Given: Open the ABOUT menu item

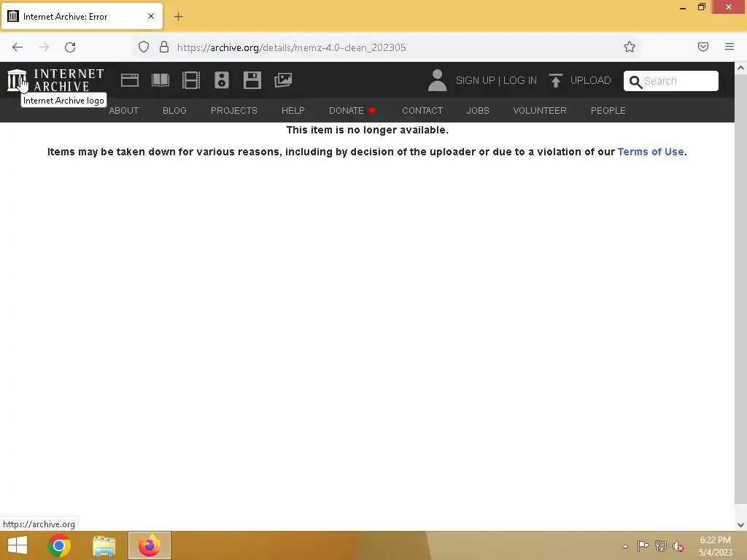Looking at the screenshot, I should point(124,111).
